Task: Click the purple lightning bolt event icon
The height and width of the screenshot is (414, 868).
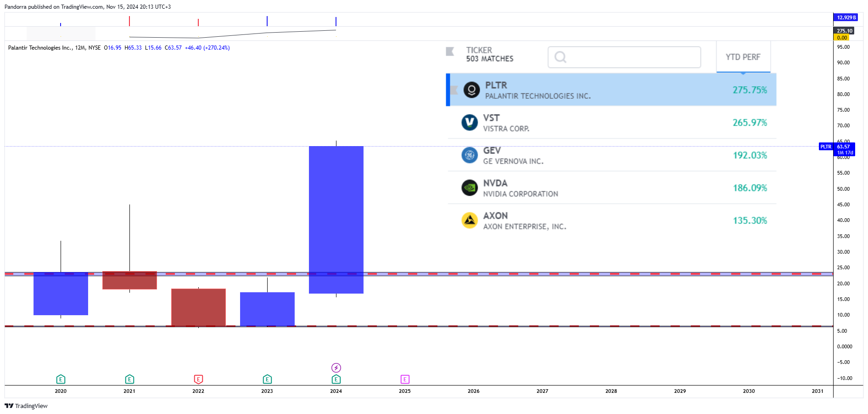Action: tap(336, 368)
